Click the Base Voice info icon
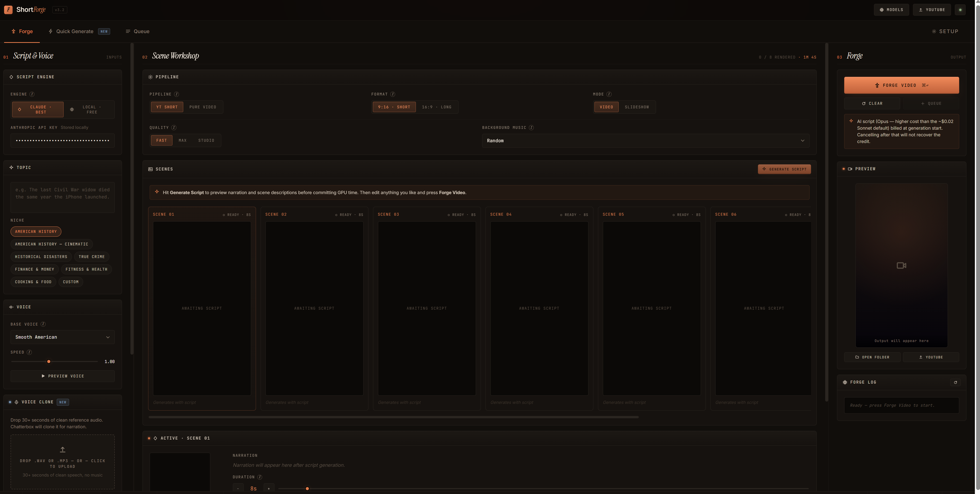This screenshot has height=494, width=980. [43, 324]
